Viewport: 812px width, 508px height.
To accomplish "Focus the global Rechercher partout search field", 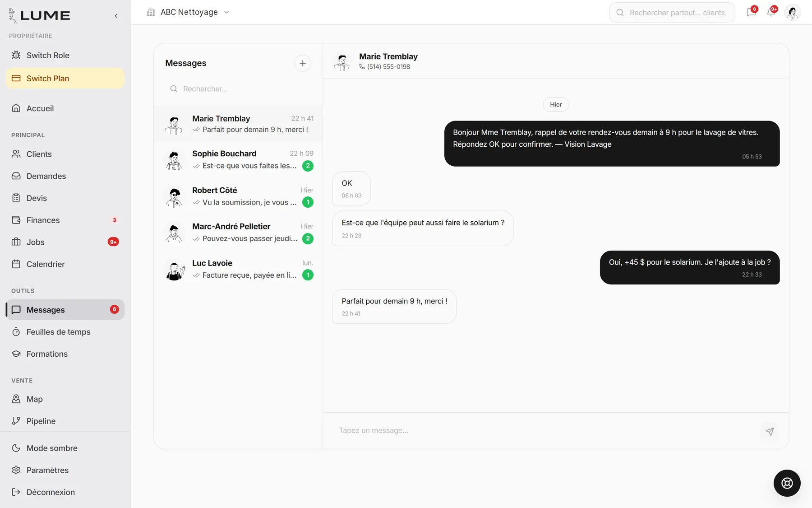I will click(x=672, y=13).
